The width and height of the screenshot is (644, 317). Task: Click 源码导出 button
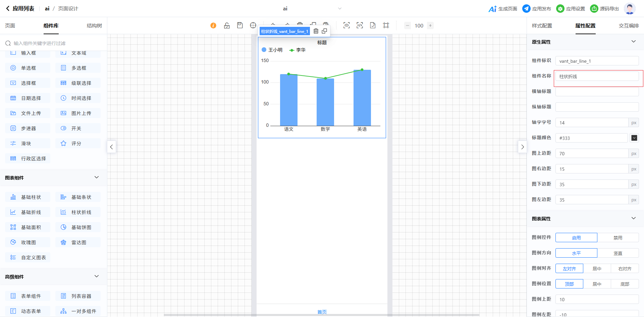pyautogui.click(x=605, y=9)
